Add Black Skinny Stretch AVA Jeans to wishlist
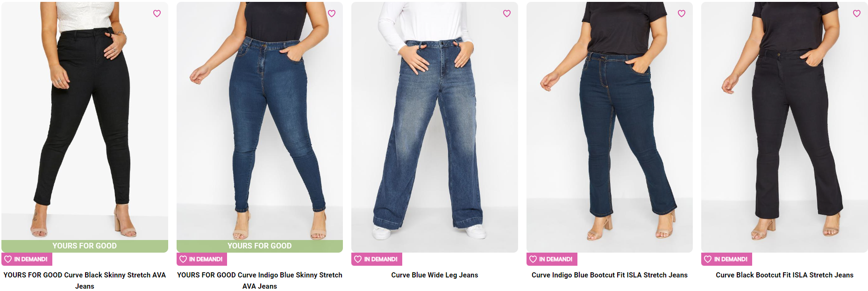The image size is (868, 291). click(x=157, y=14)
